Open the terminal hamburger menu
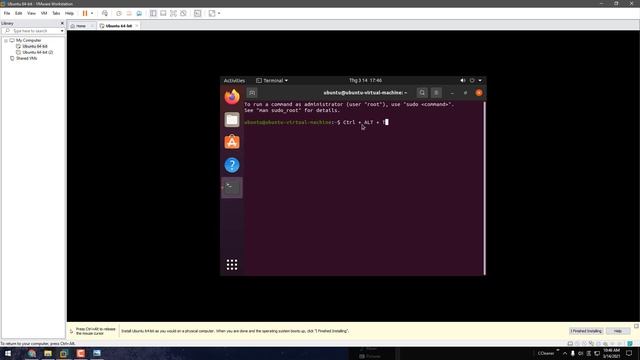 [436, 93]
